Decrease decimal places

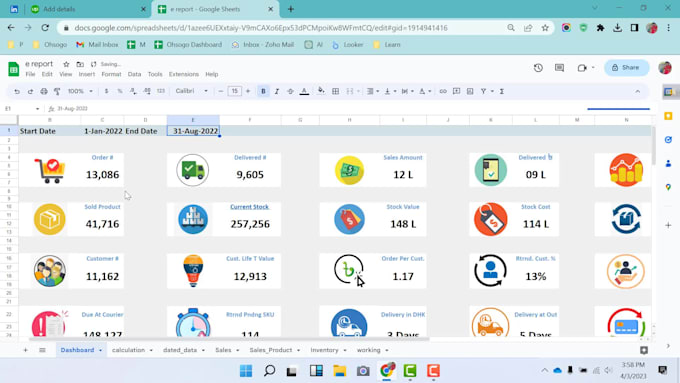tap(133, 91)
